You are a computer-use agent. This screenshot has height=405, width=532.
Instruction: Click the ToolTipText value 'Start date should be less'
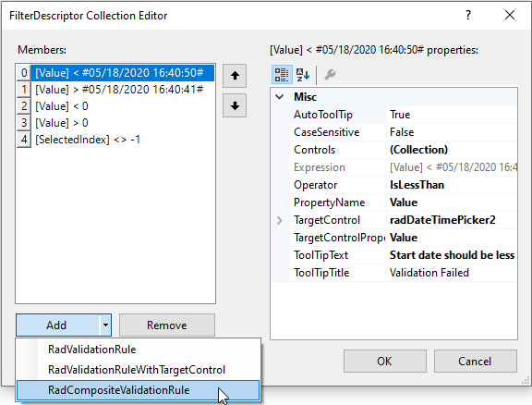click(452, 255)
